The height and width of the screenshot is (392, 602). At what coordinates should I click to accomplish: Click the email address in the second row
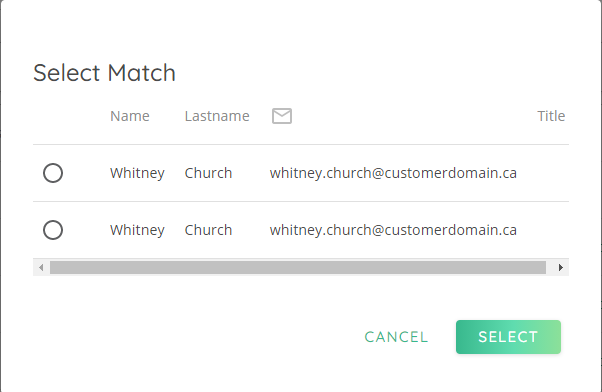(x=393, y=230)
